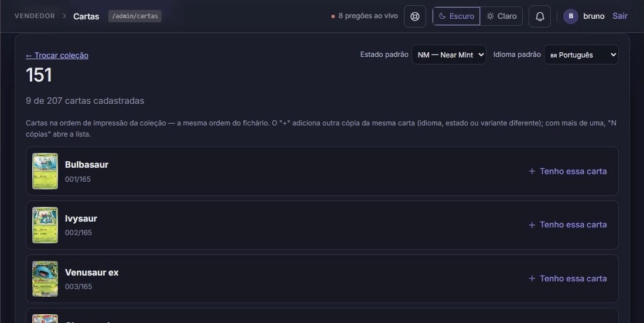The image size is (644, 323).
Task: Click the Bulbasaur card name
Action: pyautogui.click(x=87, y=165)
